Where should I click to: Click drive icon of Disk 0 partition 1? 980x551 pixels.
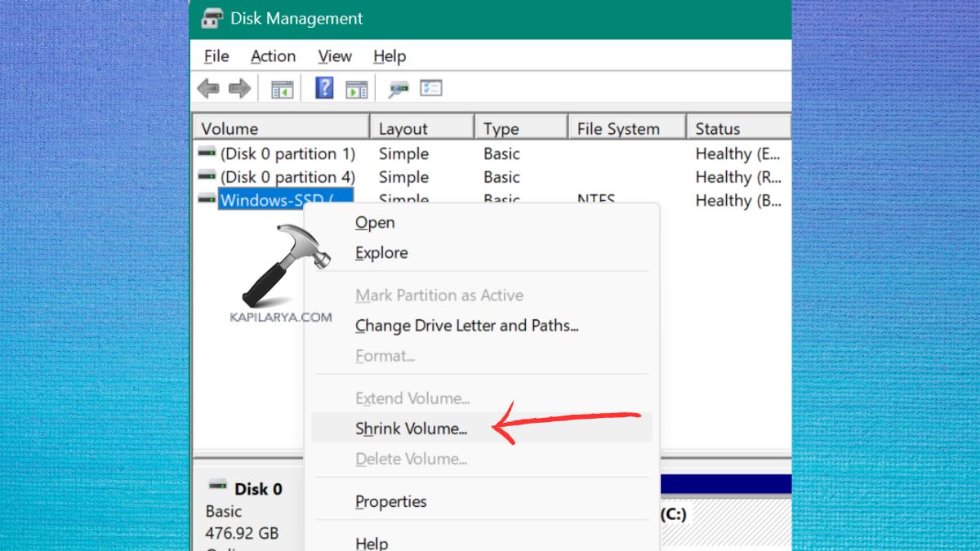207,153
